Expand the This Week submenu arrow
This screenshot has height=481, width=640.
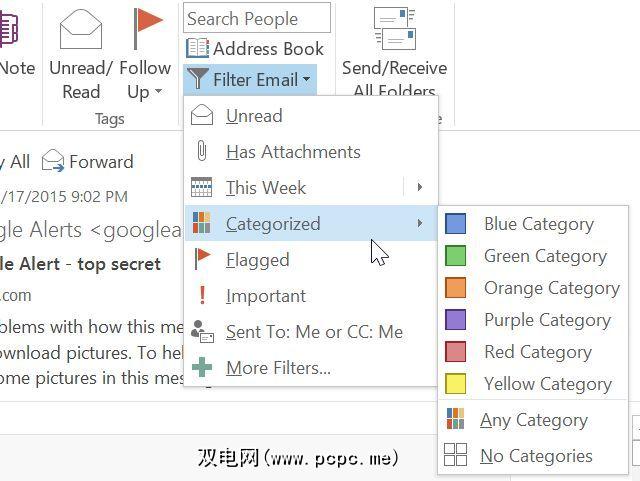pyautogui.click(x=420, y=187)
